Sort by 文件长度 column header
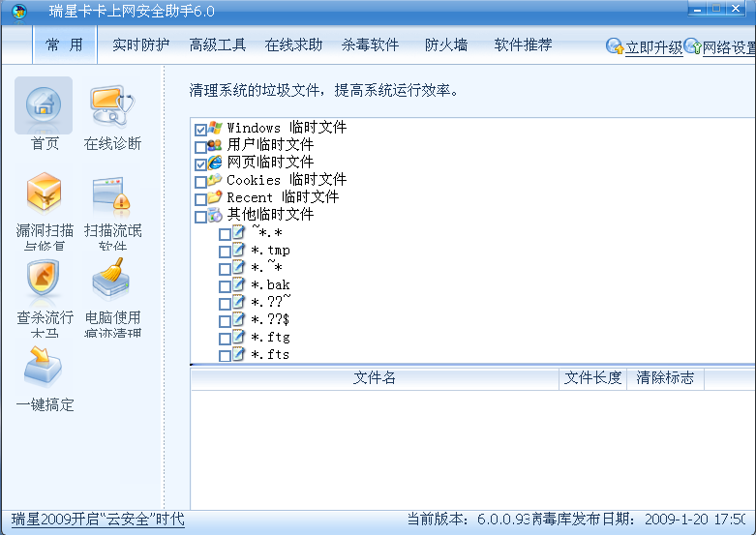 593,378
